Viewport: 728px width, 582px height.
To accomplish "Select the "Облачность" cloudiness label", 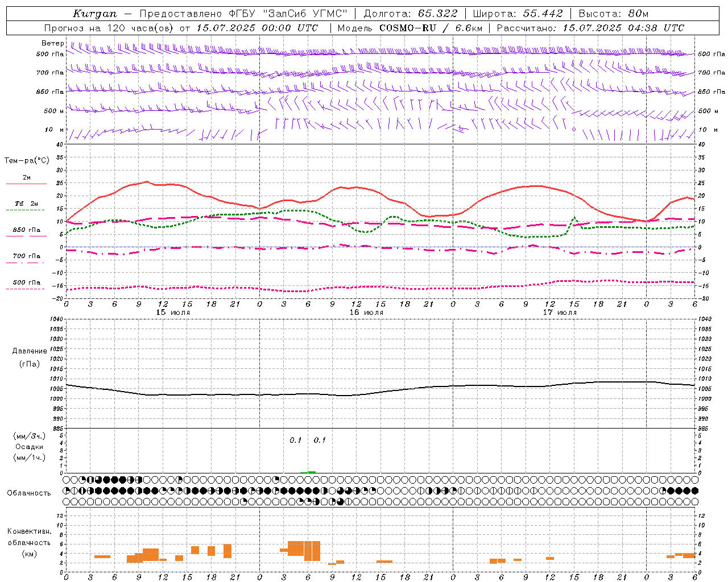I will pyautogui.click(x=29, y=493).
